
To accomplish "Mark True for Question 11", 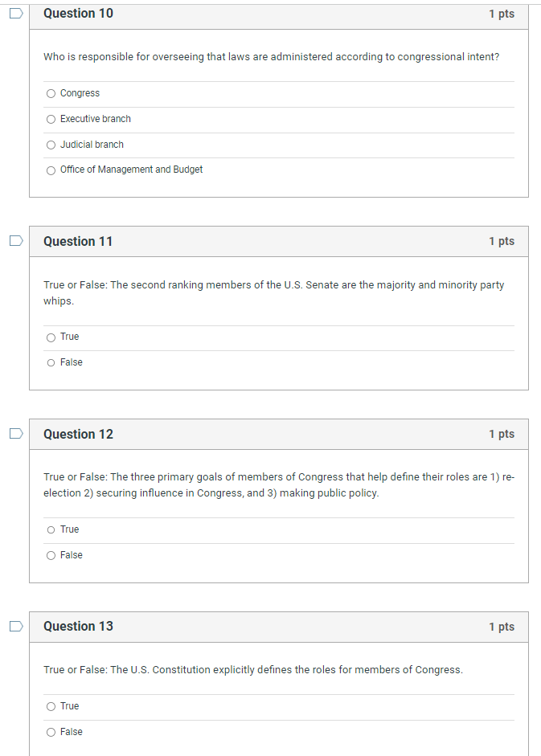I will tap(51, 337).
